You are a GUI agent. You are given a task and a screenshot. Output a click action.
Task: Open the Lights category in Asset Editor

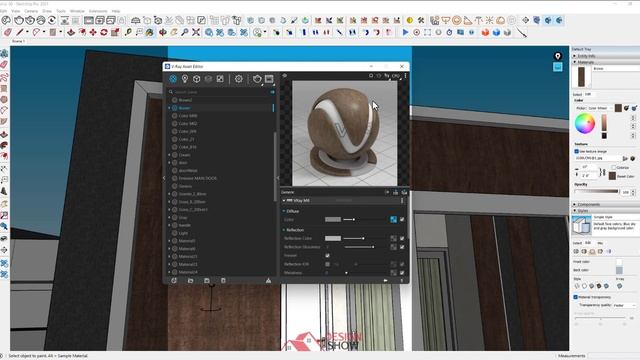coord(185,79)
